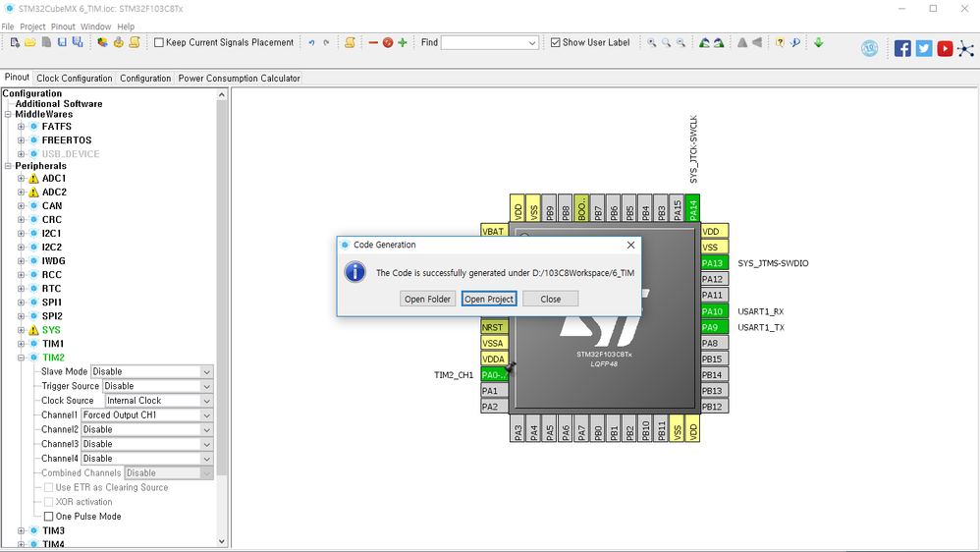Collapse the Peripherals tree group
Viewport: 980px width, 552px height.
click(x=8, y=166)
